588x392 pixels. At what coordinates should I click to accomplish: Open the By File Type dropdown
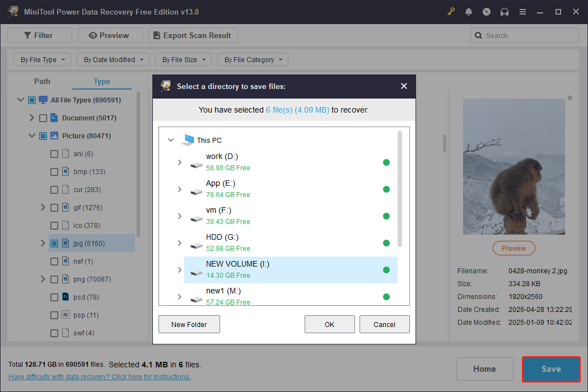[x=43, y=59]
